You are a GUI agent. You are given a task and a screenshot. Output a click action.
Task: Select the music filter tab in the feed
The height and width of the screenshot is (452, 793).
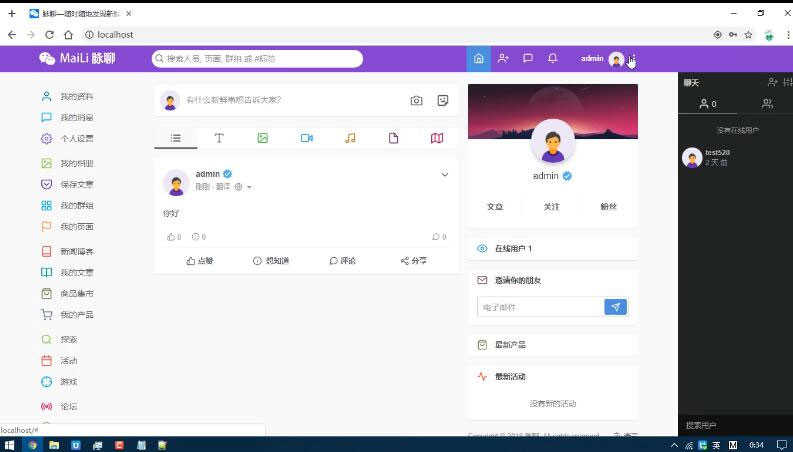point(350,138)
